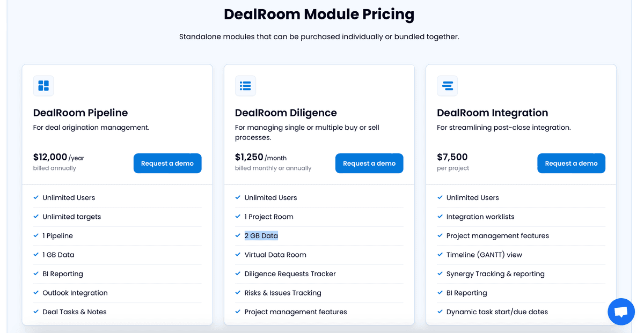Click the checkmark beside Deal Tasks & Notes
This screenshot has height=333, width=644.
coord(36,312)
